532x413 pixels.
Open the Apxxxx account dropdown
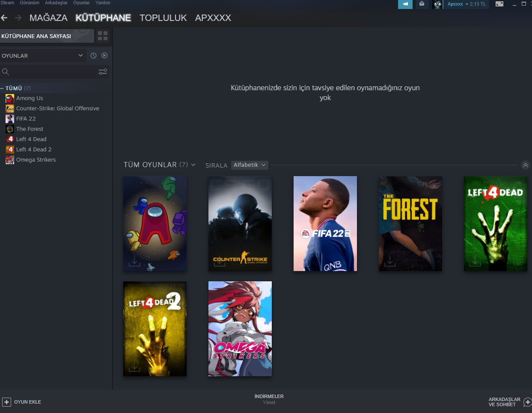point(458,4)
